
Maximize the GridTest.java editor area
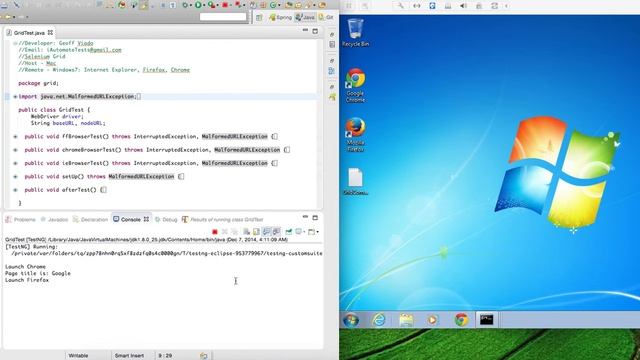315,31
